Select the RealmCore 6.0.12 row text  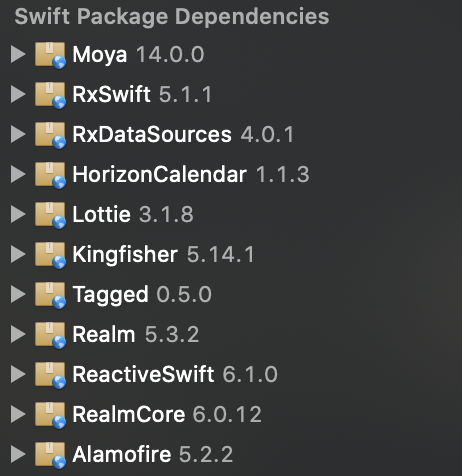pos(167,414)
